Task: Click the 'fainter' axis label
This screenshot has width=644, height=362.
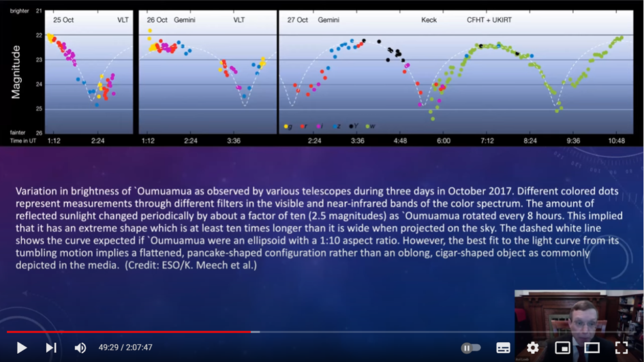Action: click(x=18, y=132)
